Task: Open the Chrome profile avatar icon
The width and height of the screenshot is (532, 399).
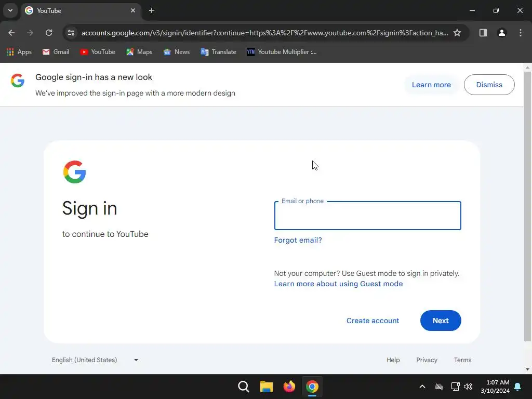Action: click(x=501, y=33)
